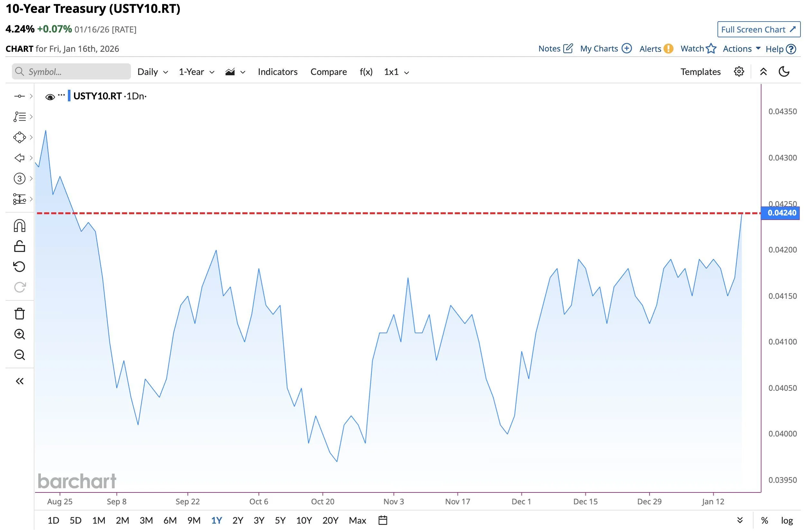805x532 pixels.
Task: Open the calendar date range icon
Action: coord(383,520)
